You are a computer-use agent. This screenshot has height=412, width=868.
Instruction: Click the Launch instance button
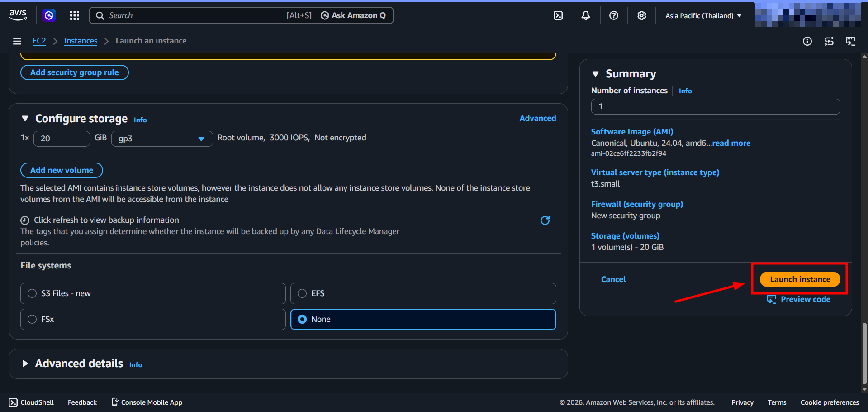[x=800, y=279]
